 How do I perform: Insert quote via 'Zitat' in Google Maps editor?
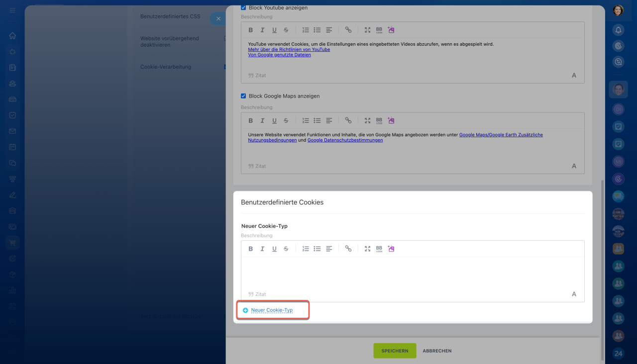pos(257,166)
